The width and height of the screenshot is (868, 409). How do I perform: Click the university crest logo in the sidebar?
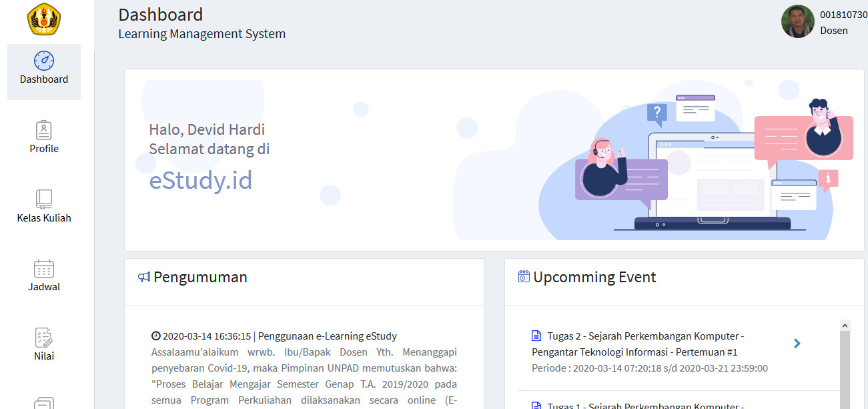tap(44, 19)
